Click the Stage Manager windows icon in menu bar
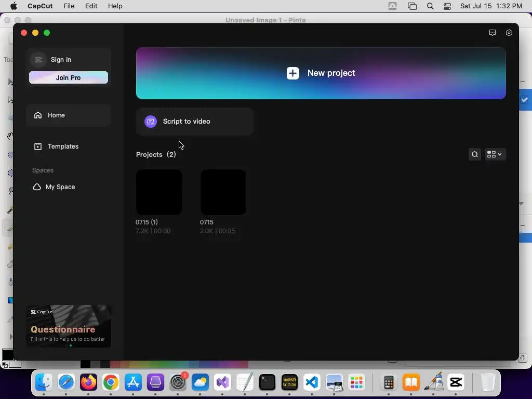Screen dimensions: 532x399 tap(412, 6)
